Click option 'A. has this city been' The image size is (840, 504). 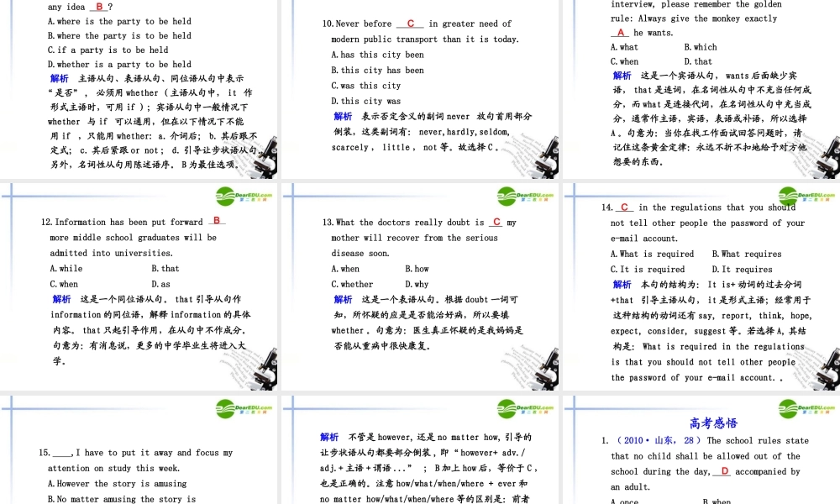tap(378, 55)
